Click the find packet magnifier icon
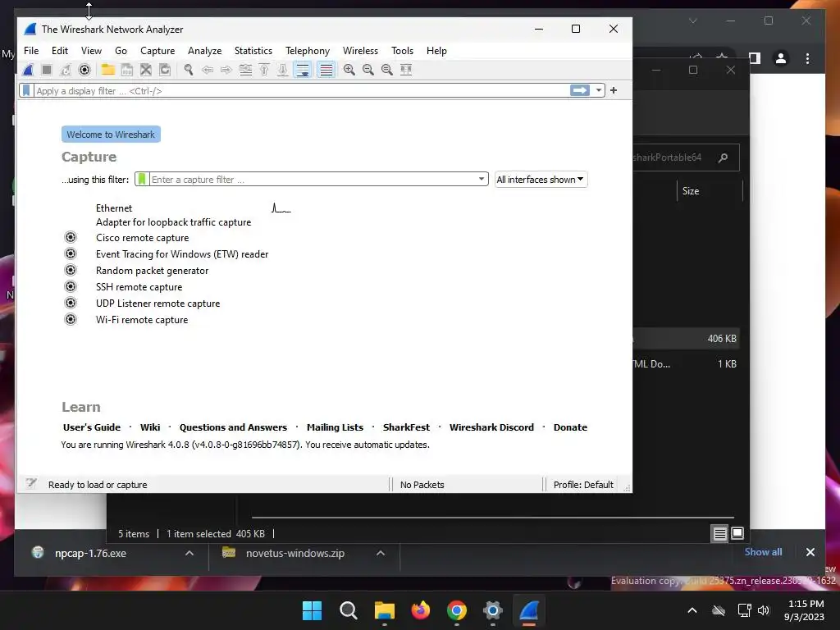This screenshot has width=840, height=630. coord(189,70)
